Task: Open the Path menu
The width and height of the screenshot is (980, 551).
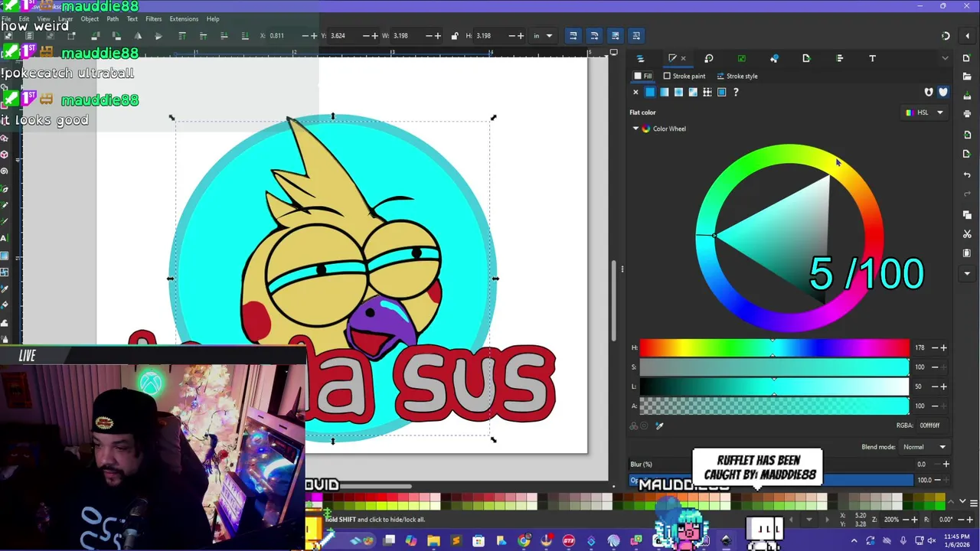Action: pyautogui.click(x=113, y=19)
